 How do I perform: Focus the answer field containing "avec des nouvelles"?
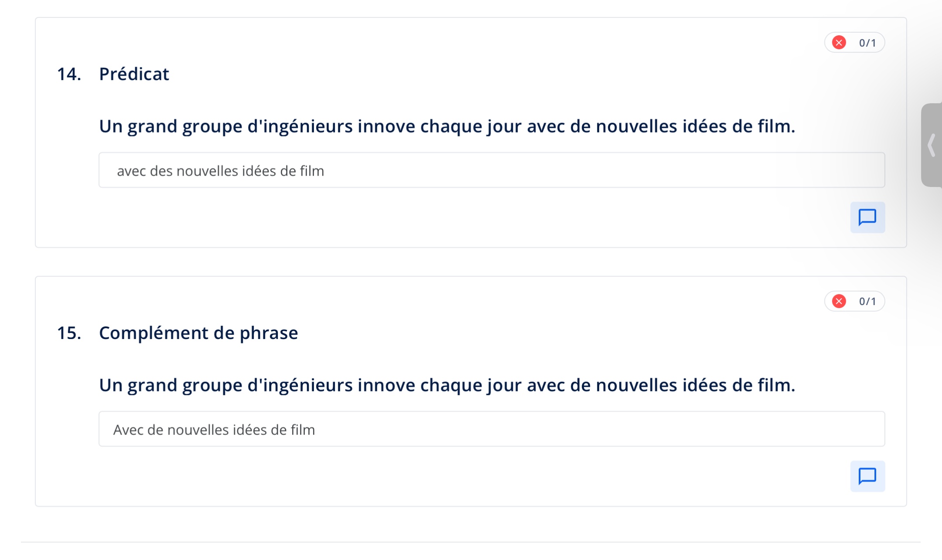point(491,170)
